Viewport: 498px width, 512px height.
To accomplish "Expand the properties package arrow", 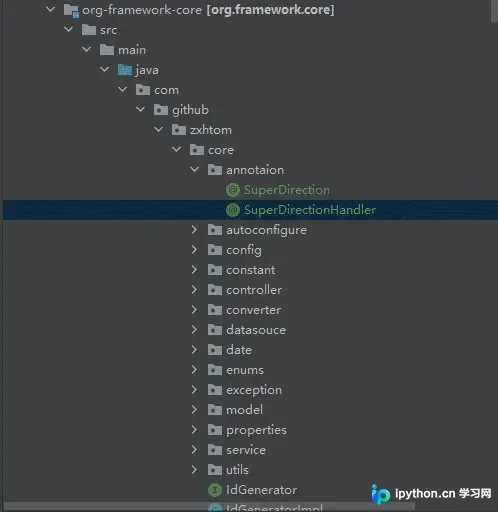I will point(195,430).
